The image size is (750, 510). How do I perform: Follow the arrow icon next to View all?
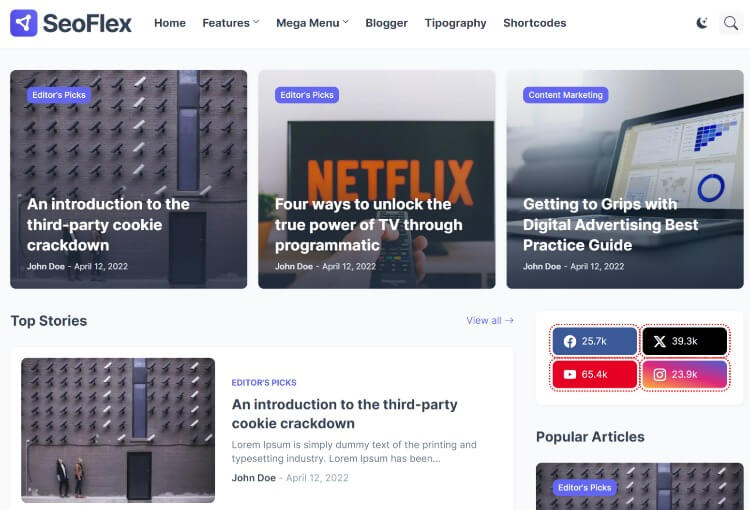pos(509,321)
